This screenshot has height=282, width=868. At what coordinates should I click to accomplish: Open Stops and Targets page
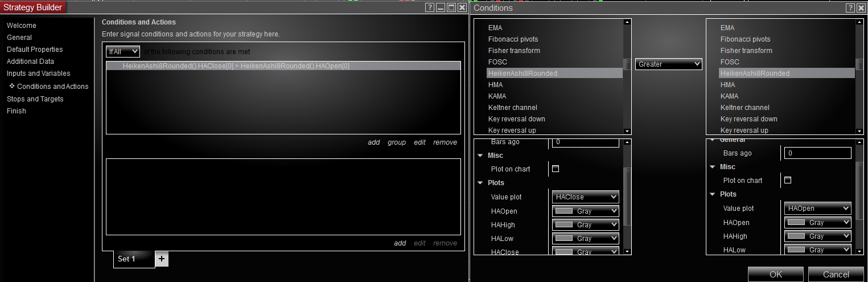pyautogui.click(x=35, y=99)
